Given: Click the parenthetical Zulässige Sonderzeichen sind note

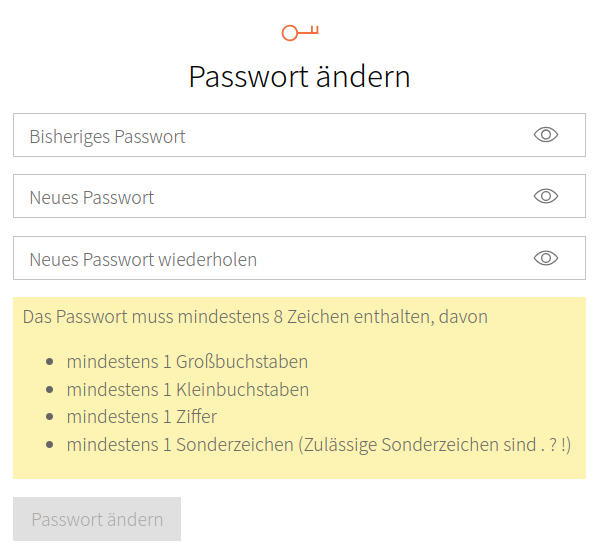Looking at the screenshot, I should click(x=435, y=445).
